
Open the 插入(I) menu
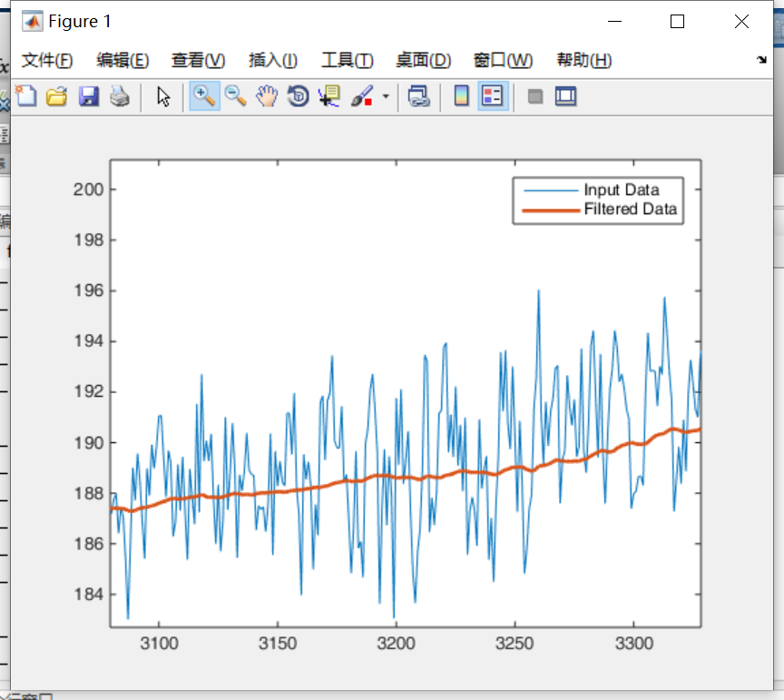tap(273, 61)
